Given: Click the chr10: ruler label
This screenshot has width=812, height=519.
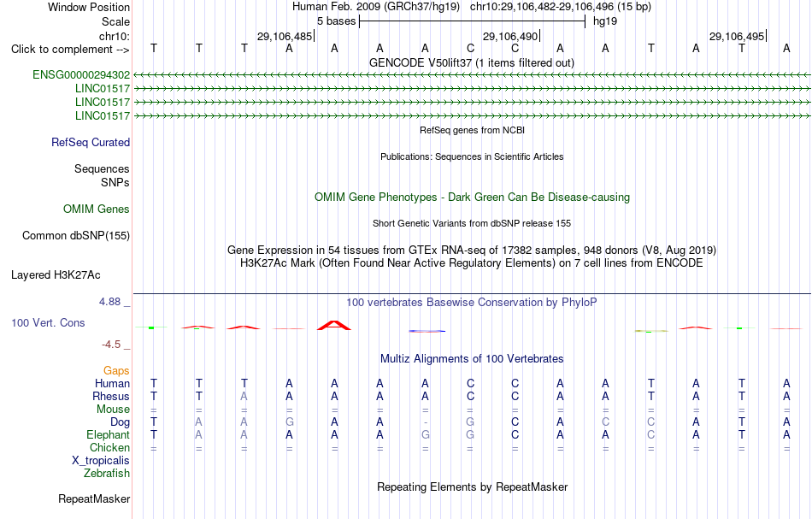Looking at the screenshot, I should pos(115,36).
